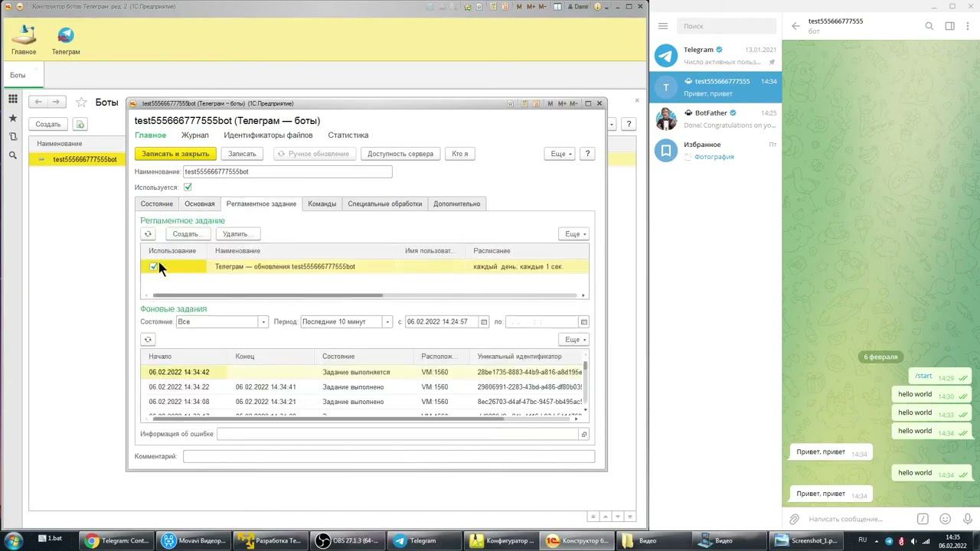Click Удалить in Регламентное задание section

click(x=237, y=234)
